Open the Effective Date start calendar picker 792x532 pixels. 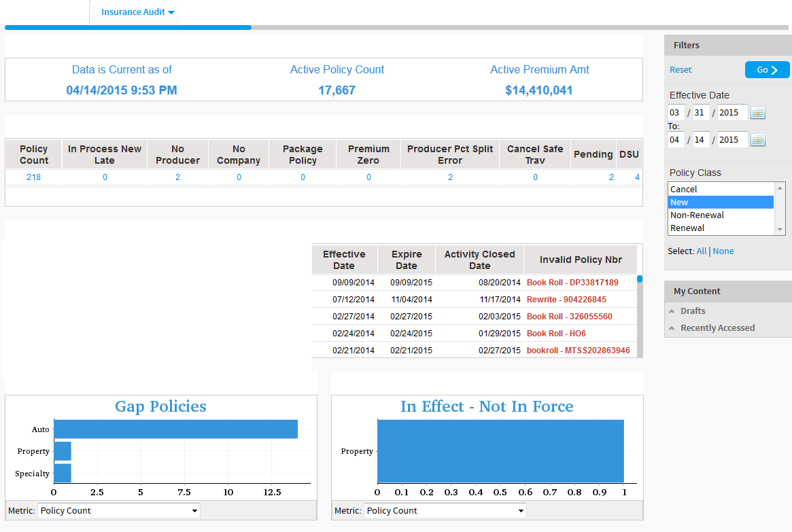point(758,113)
